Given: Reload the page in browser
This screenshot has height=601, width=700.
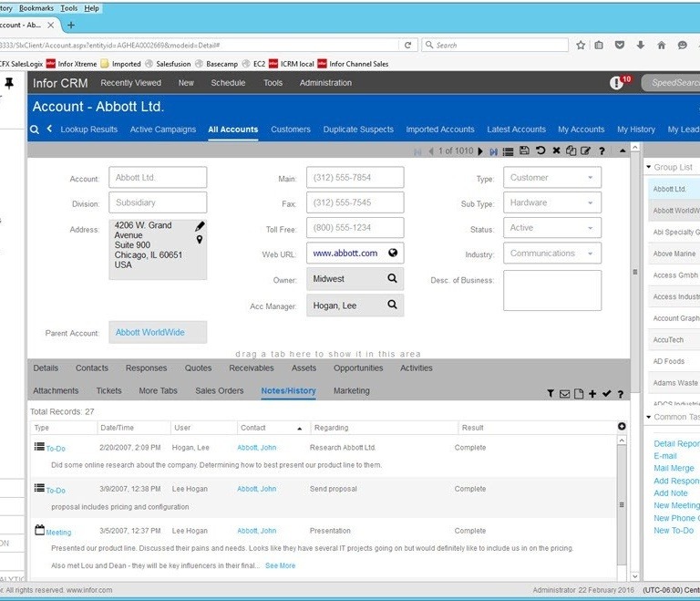Looking at the screenshot, I should pos(407,45).
